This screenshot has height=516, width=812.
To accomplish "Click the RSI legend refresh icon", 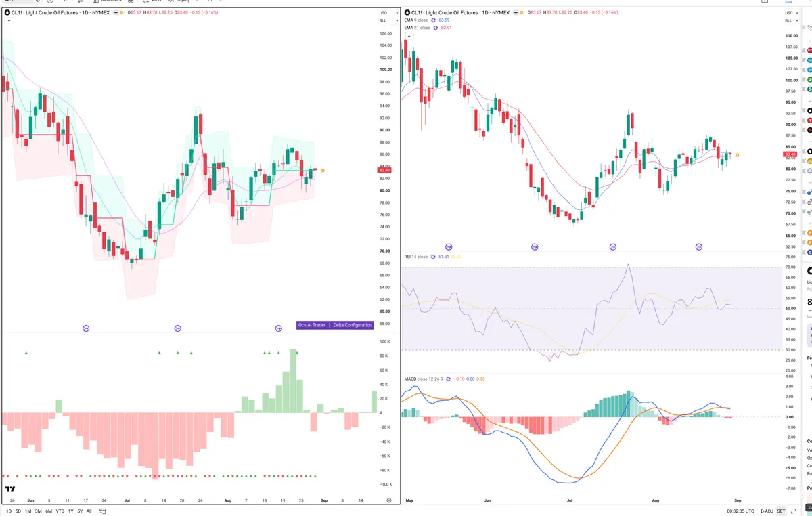I will pyautogui.click(x=434, y=257).
